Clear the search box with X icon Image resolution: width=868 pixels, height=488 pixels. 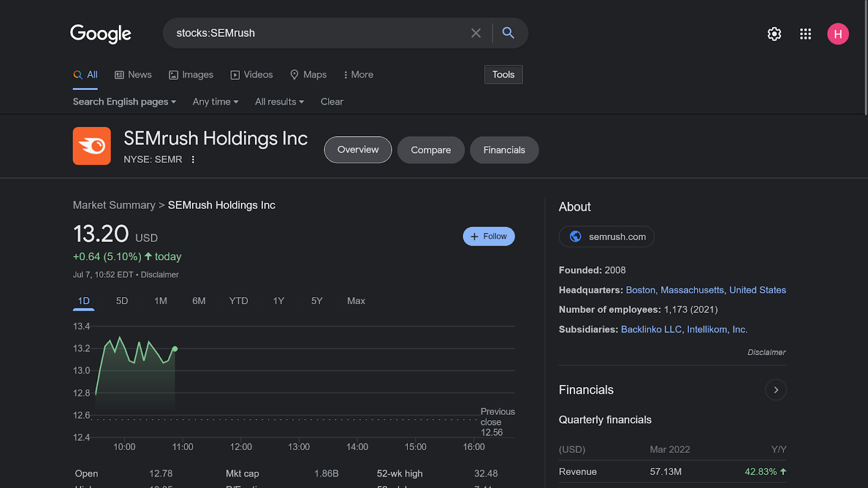[x=476, y=33]
